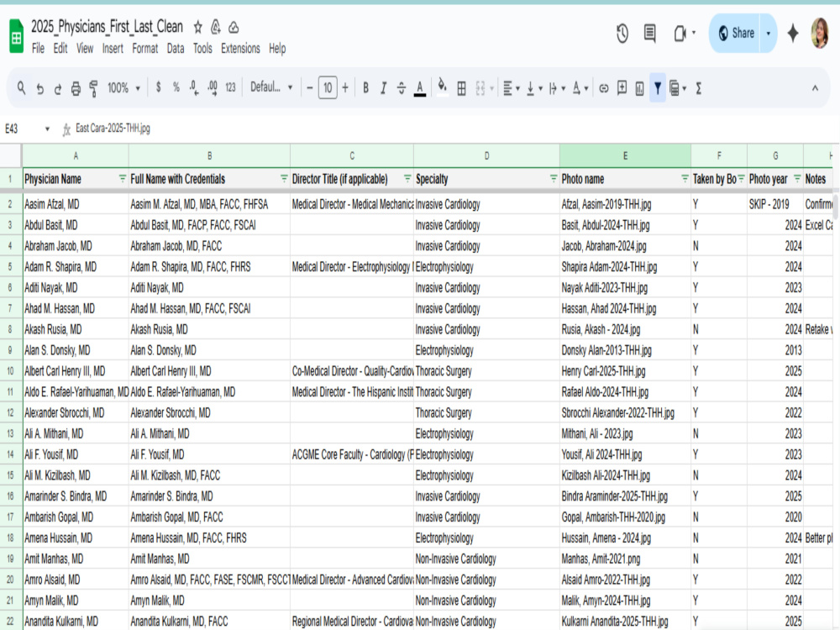Undo the last action
Screen dimensions: 840x630
(39, 88)
